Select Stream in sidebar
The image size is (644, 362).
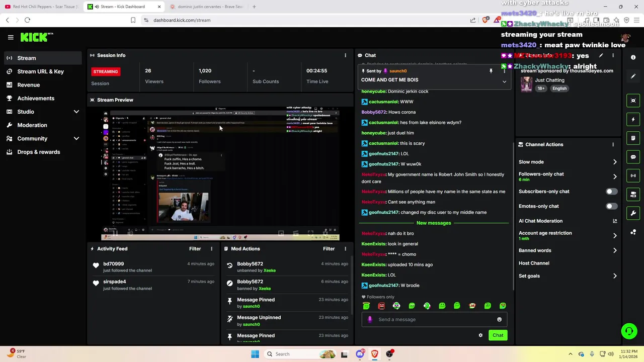(43, 58)
